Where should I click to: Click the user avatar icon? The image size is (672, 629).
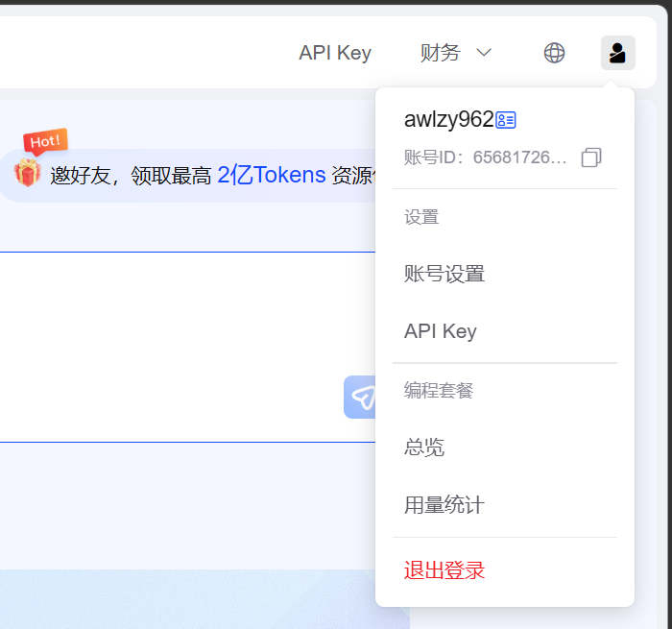[617, 53]
